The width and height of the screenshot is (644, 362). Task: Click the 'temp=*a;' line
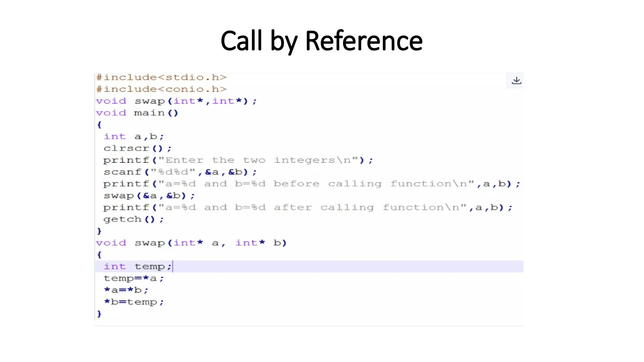pos(134,278)
